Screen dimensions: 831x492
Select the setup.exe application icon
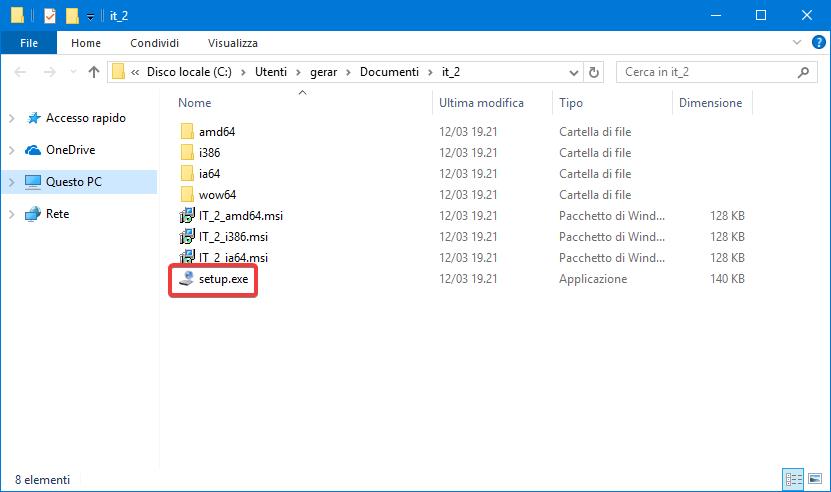(187, 278)
